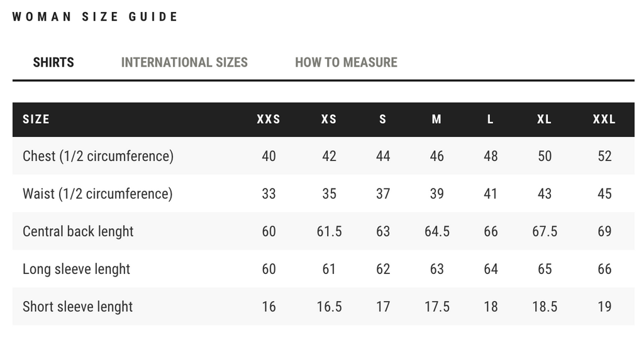644x345 pixels.
Task: Click the Waist (1/2 circumference) row label
Action: (97, 194)
